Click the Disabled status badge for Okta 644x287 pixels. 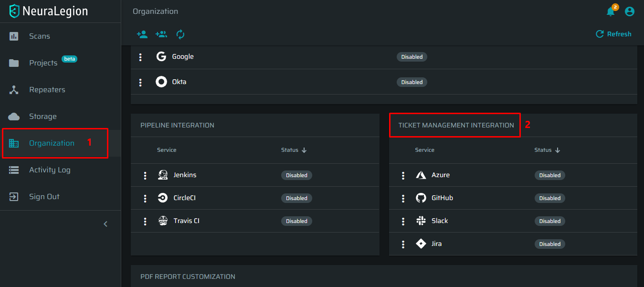412,82
